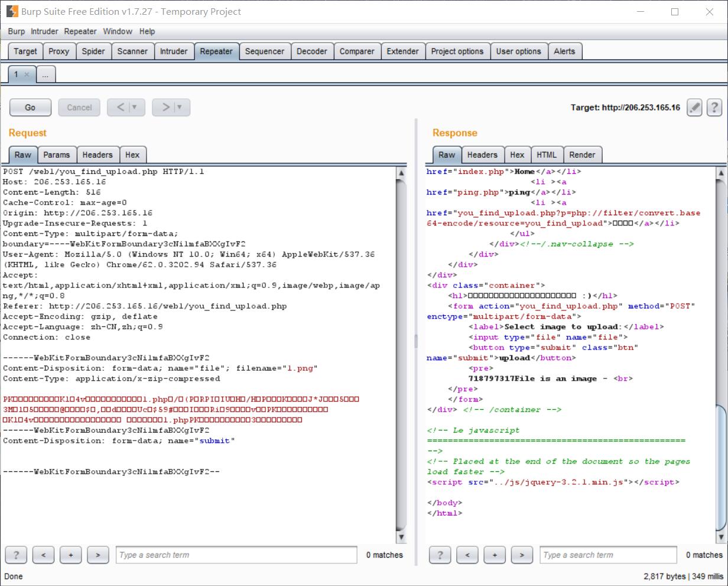
Task: Go to next match in response search
Action: (522, 555)
